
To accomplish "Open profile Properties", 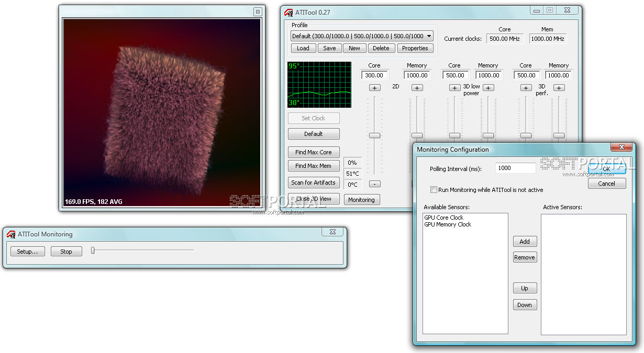I will pos(415,48).
